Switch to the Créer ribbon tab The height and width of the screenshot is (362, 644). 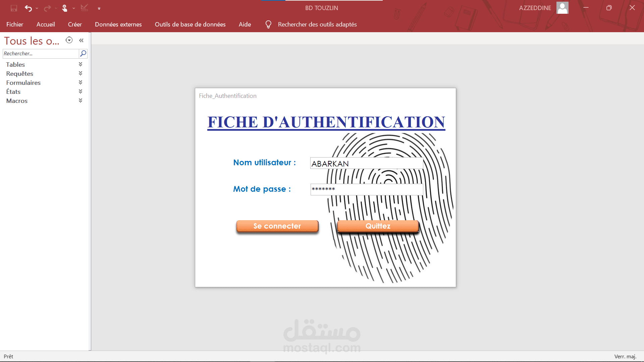pyautogui.click(x=75, y=24)
